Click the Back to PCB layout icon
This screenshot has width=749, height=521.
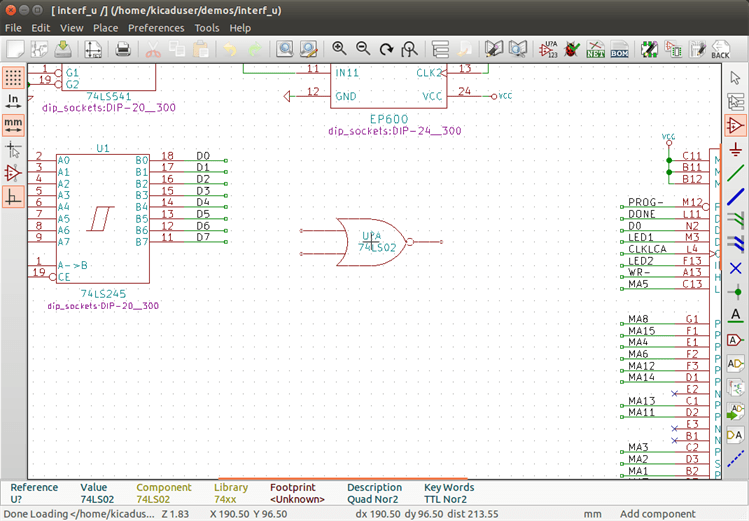720,48
